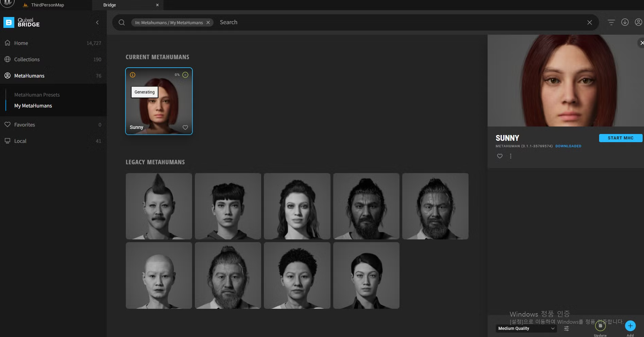
Task: Open export settings sliders icon
Action: [566, 328]
